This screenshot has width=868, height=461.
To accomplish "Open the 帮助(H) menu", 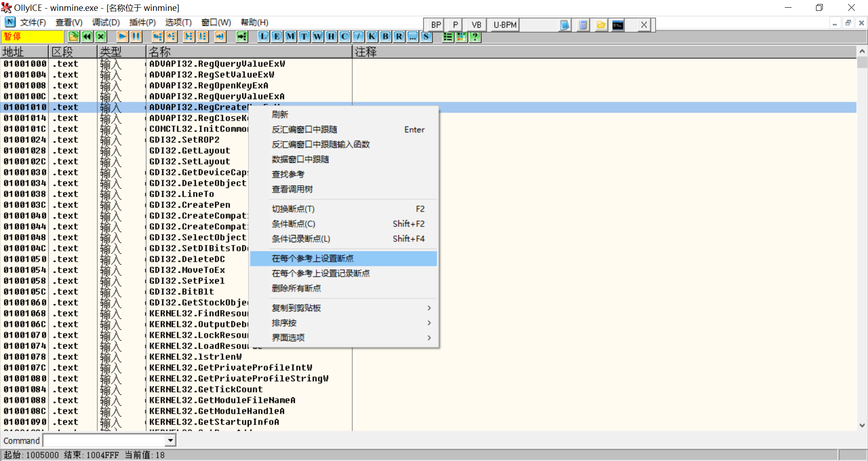I will 254,23.
